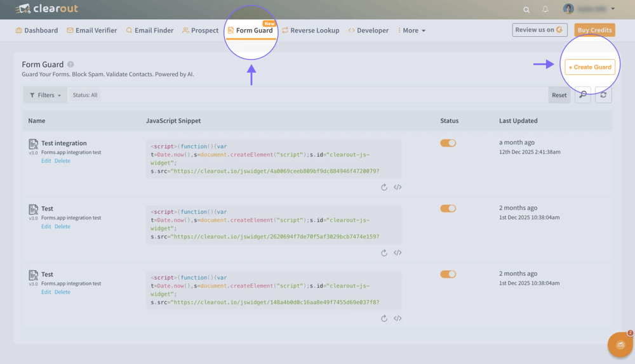
Task: Click the Form Guard help info icon
Action: pyautogui.click(x=70, y=64)
